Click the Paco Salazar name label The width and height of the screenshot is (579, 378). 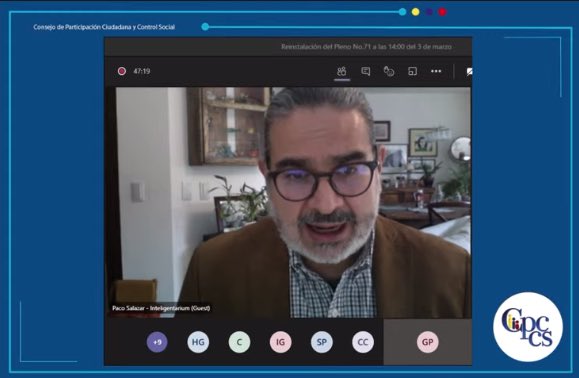[x=161, y=308]
